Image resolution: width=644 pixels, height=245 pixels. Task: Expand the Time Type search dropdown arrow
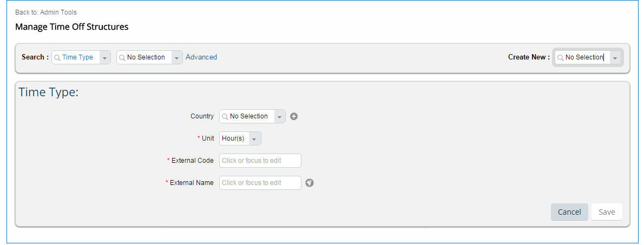pos(105,57)
